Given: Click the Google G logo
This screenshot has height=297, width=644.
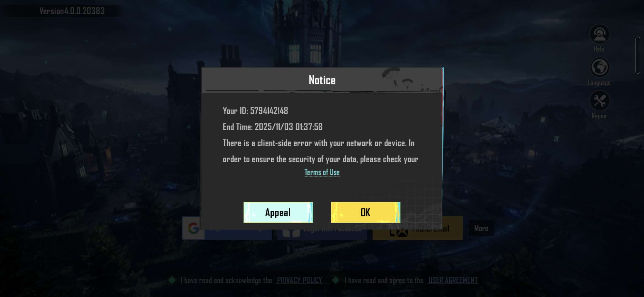Looking at the screenshot, I should click(x=193, y=228).
